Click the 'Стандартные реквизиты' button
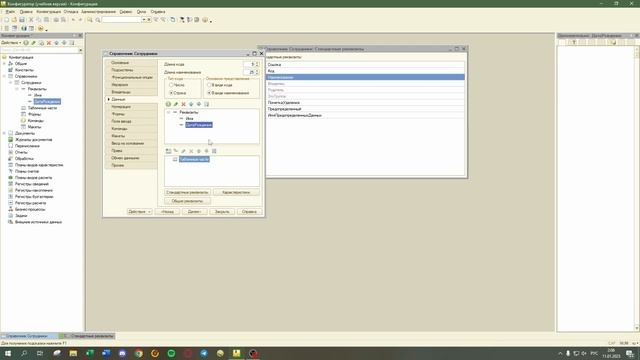The height and width of the screenshot is (360, 640). tap(187, 192)
